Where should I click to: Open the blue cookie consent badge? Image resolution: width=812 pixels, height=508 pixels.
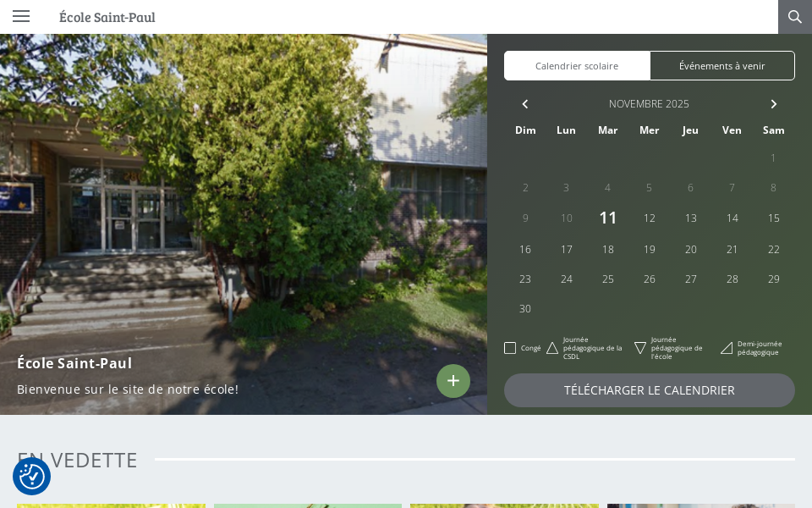point(31,477)
